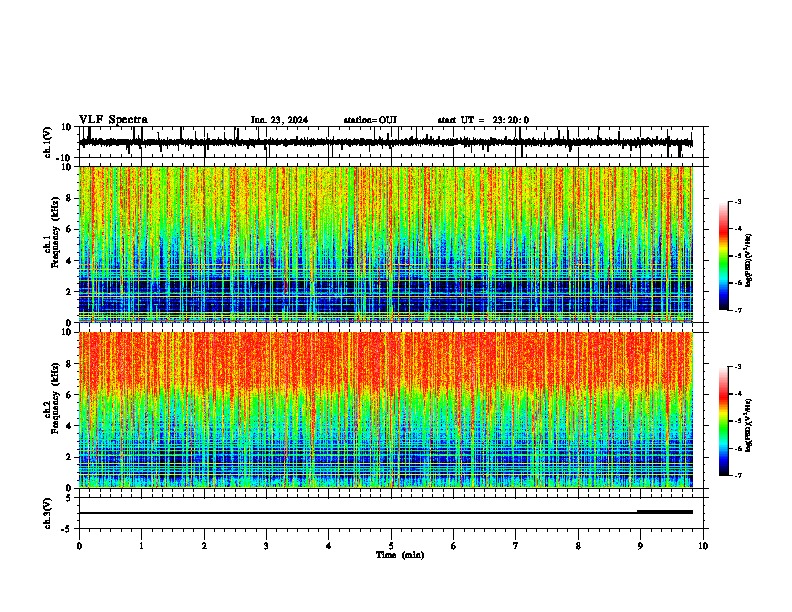Screen dimensions: 792x612
Task: Click the "station=OUI" header label
Action: tap(370, 120)
